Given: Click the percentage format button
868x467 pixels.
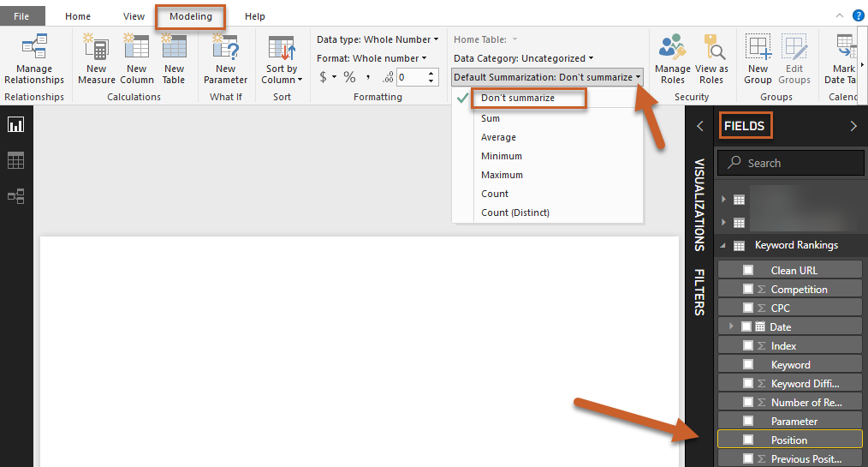Looking at the screenshot, I should [349, 77].
